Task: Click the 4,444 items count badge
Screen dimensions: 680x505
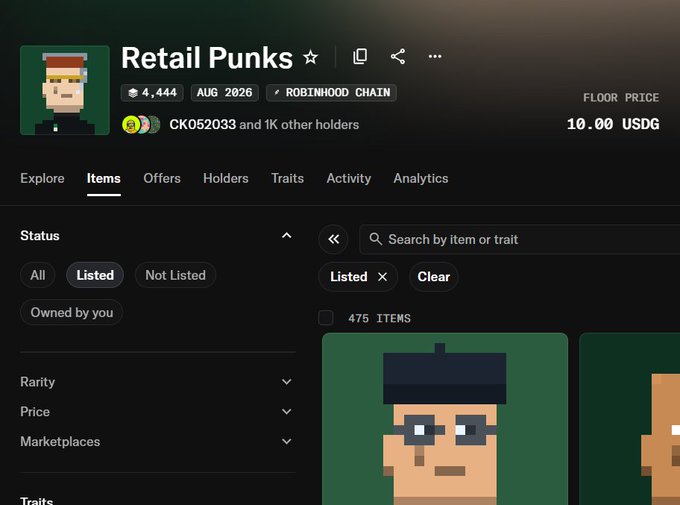Action: [152, 92]
